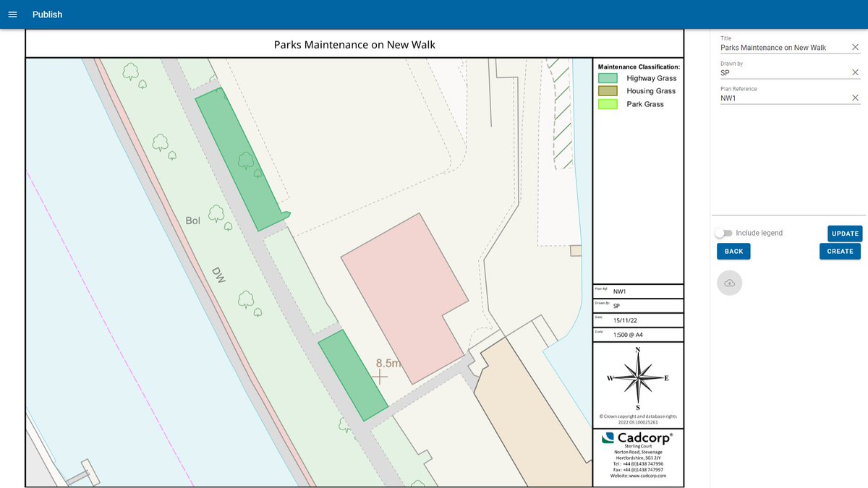
Task: Click the CREATE button
Action: coord(839,251)
